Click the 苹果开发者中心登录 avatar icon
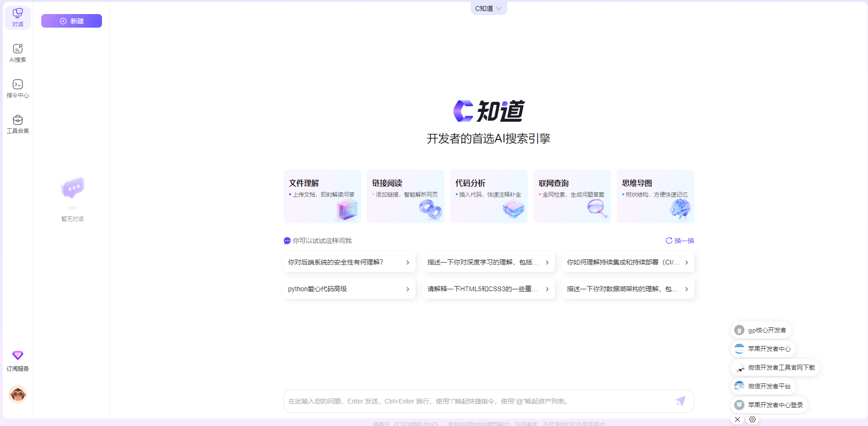This screenshot has height=426, width=868. point(739,405)
